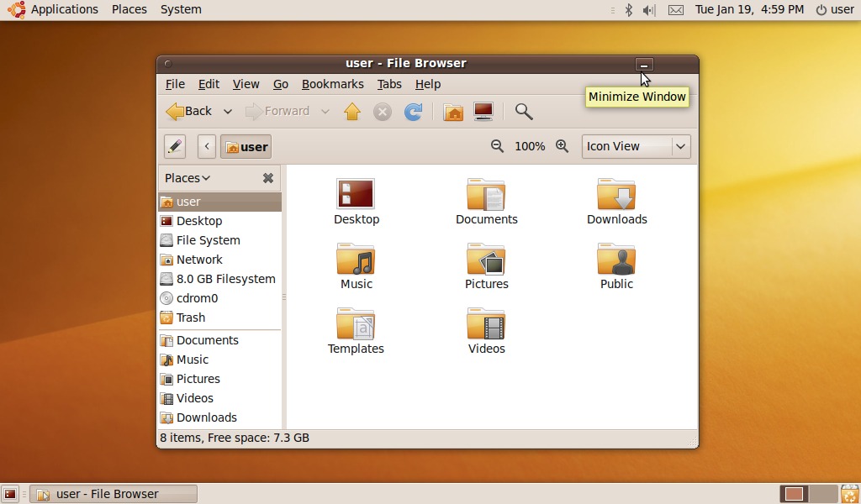Open the Home folder toolbar icon
The height and width of the screenshot is (504, 861).
tap(453, 112)
